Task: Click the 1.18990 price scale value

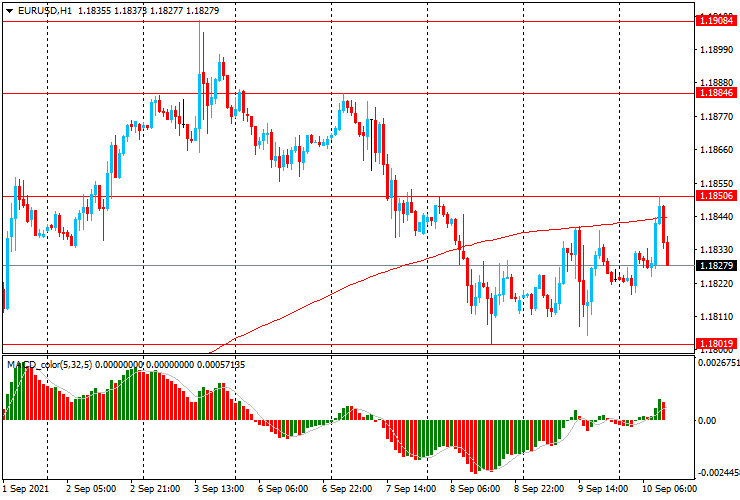Action: pyautogui.click(x=717, y=50)
